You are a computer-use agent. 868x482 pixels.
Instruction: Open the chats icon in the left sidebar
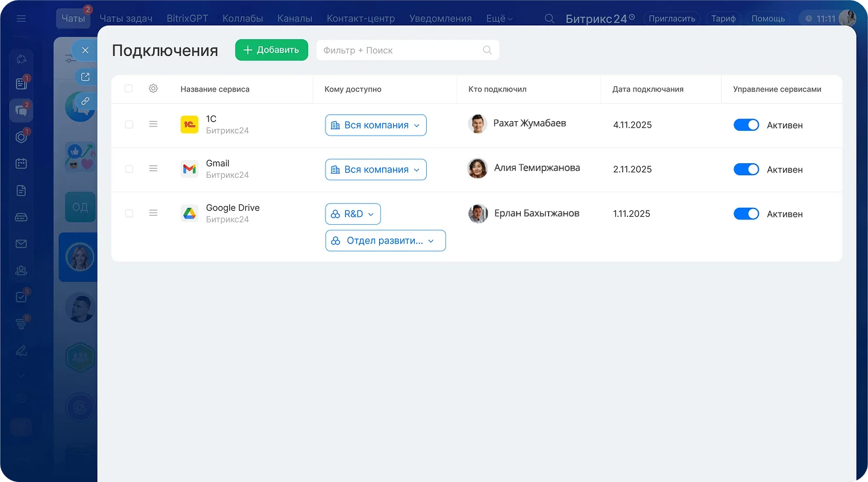tap(21, 110)
